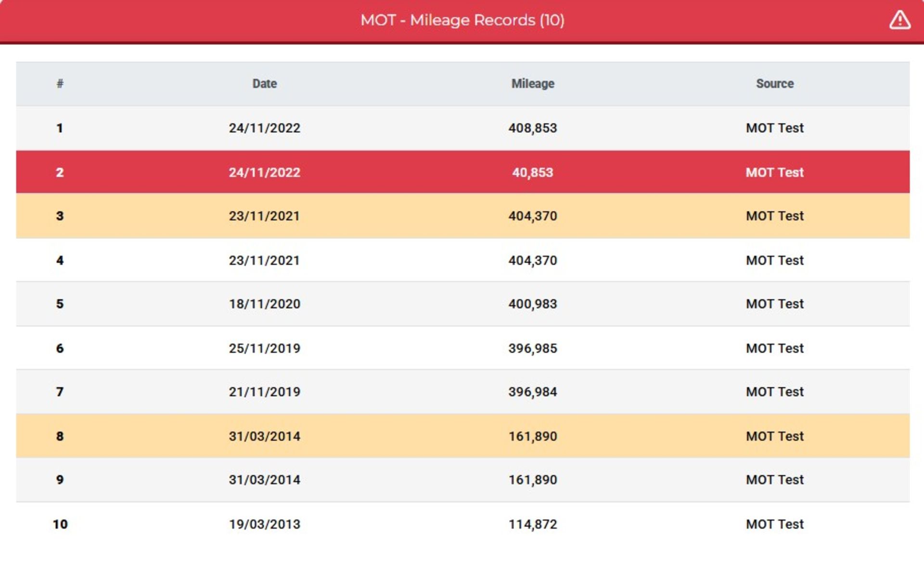Select row number 2 in the red row
The width and height of the screenshot is (924, 561).
pos(60,172)
